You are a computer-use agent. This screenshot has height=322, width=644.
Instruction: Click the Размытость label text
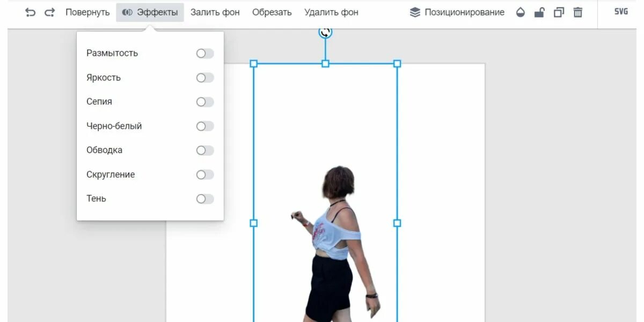[x=112, y=53]
